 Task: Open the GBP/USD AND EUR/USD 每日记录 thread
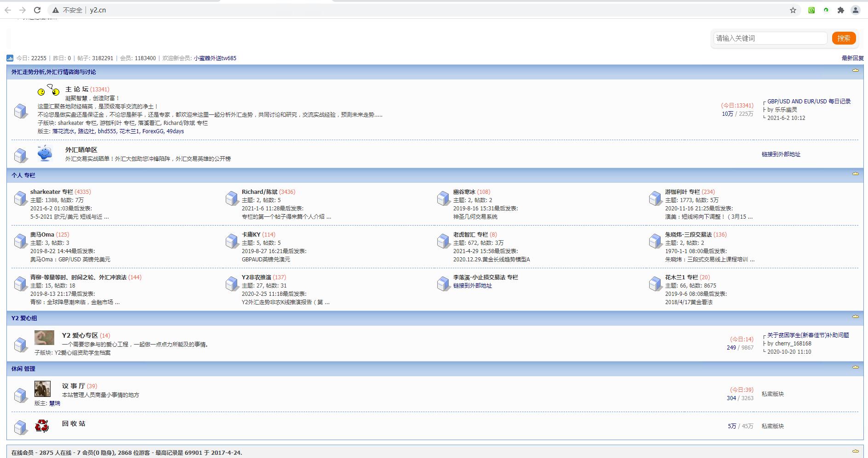[809, 101]
